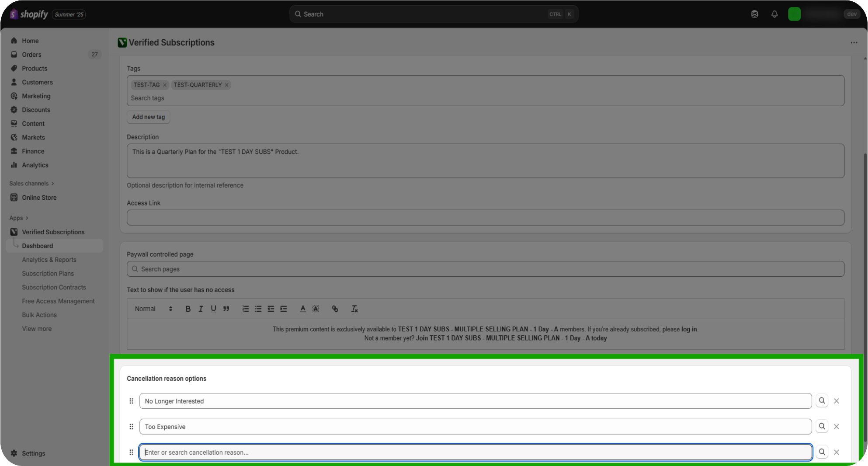868x466 pixels.
Task: Open Finance in sidebar
Action: (33, 151)
